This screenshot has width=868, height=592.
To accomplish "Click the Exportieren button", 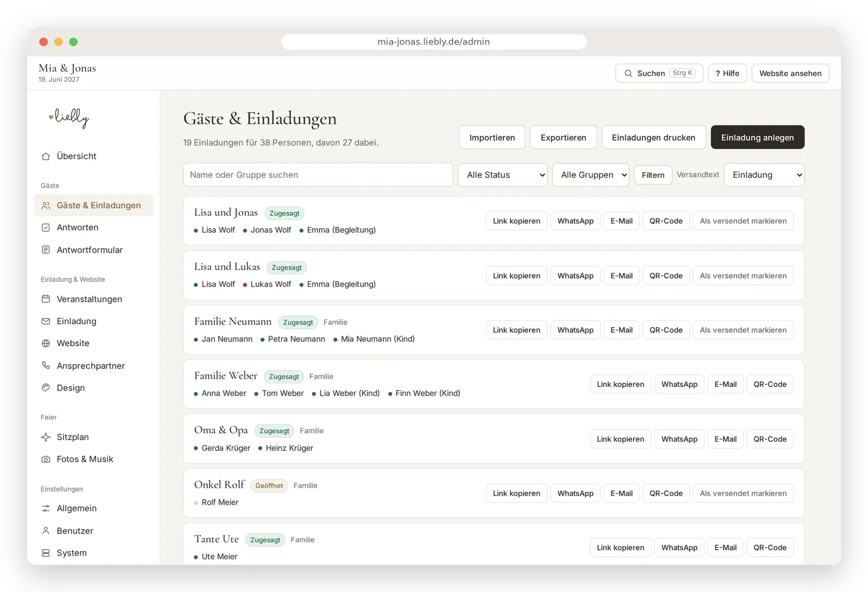I will [564, 137].
